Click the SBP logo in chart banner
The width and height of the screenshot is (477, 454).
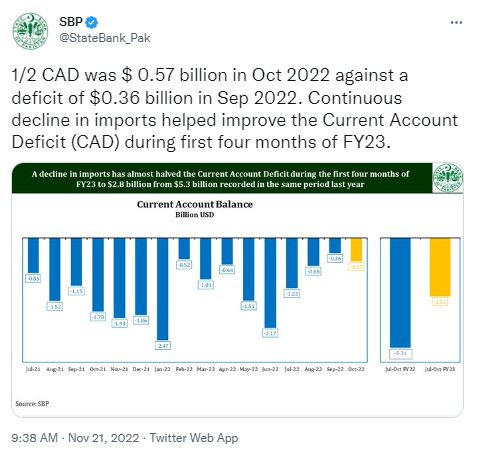[448, 178]
